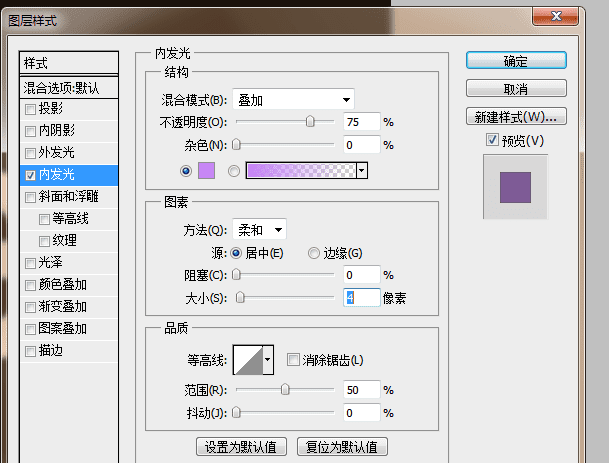Click the 等高线 contour thumbnail

(x=248, y=360)
